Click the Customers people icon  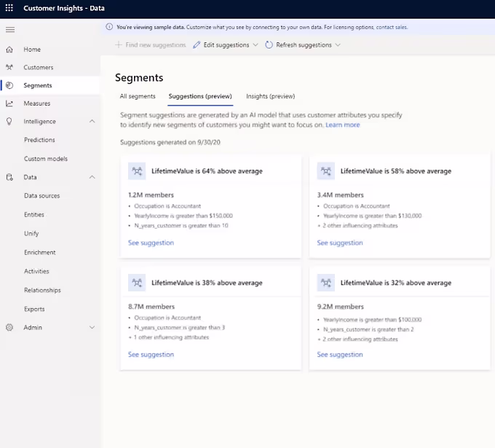click(9, 67)
